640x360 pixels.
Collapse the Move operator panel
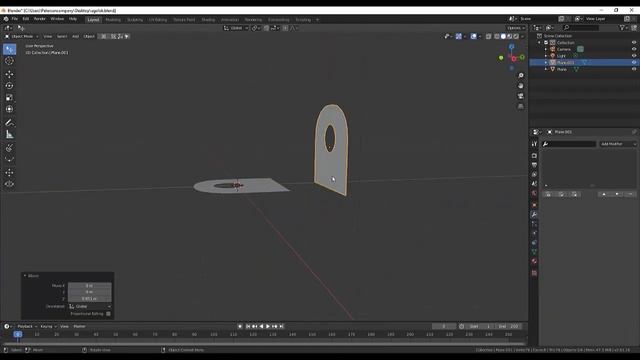(x=25, y=276)
